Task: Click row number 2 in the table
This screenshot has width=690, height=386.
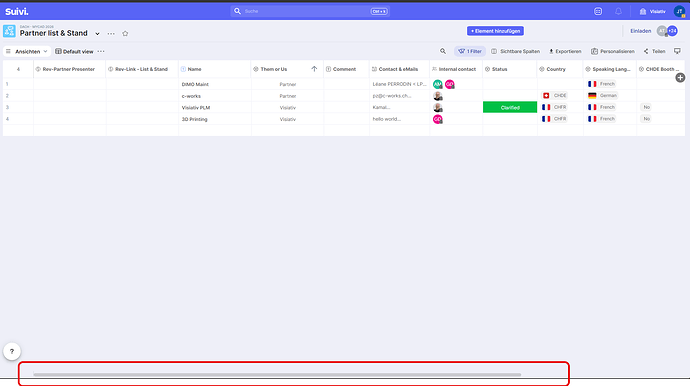Action: pyautogui.click(x=7, y=96)
